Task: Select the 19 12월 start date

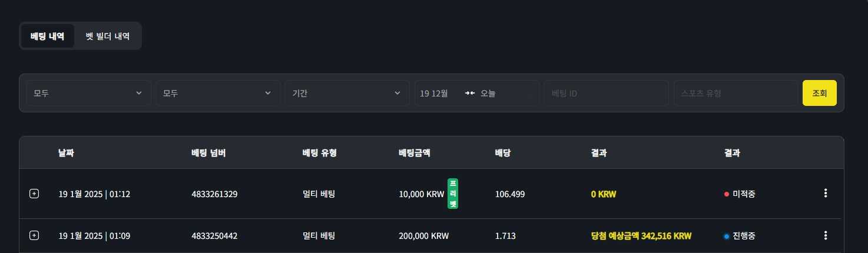Action: (434, 93)
